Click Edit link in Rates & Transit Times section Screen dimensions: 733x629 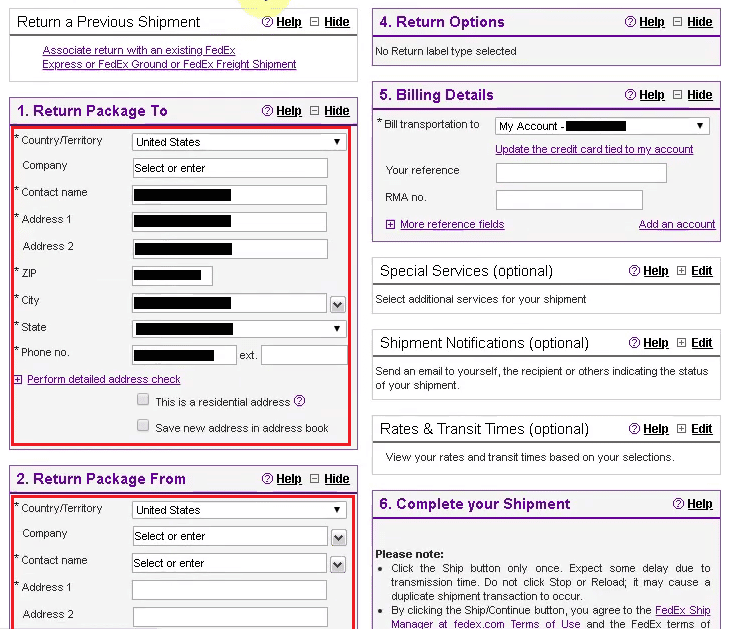[702, 429]
